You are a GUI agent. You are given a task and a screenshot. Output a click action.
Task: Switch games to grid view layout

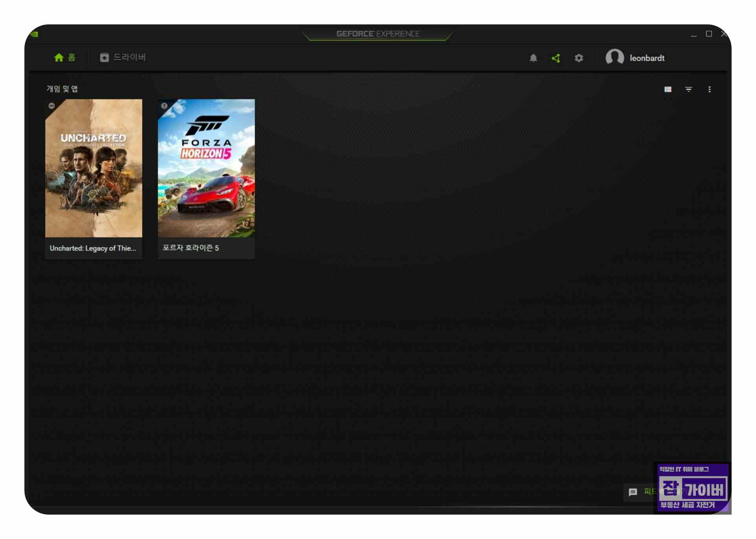(x=668, y=90)
